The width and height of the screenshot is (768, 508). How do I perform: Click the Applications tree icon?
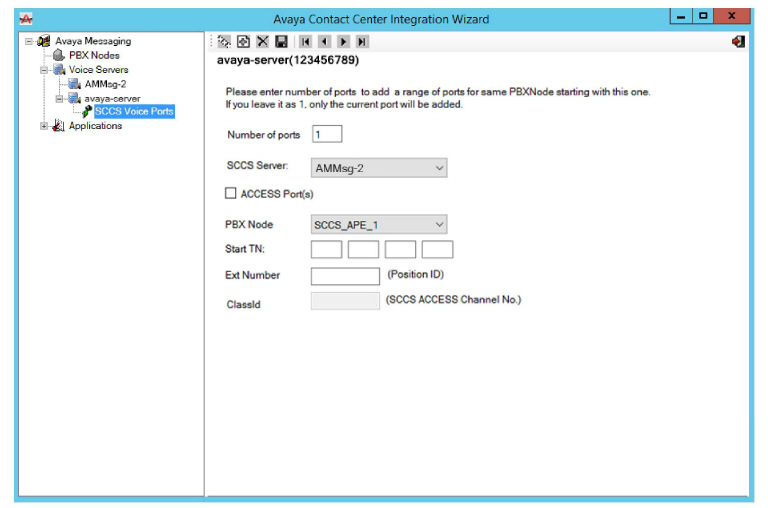tap(59, 125)
